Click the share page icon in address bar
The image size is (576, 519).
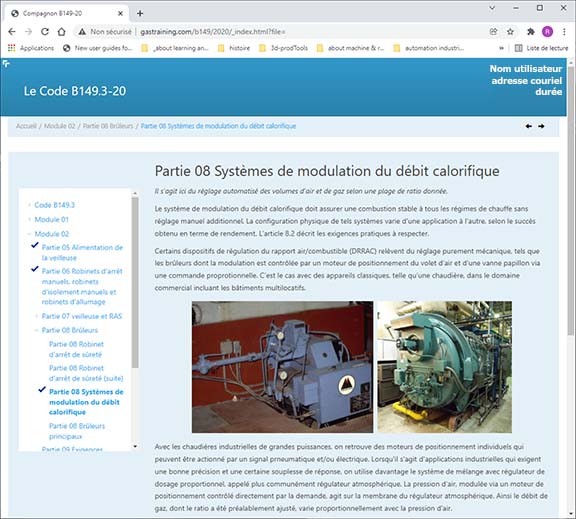click(x=493, y=32)
